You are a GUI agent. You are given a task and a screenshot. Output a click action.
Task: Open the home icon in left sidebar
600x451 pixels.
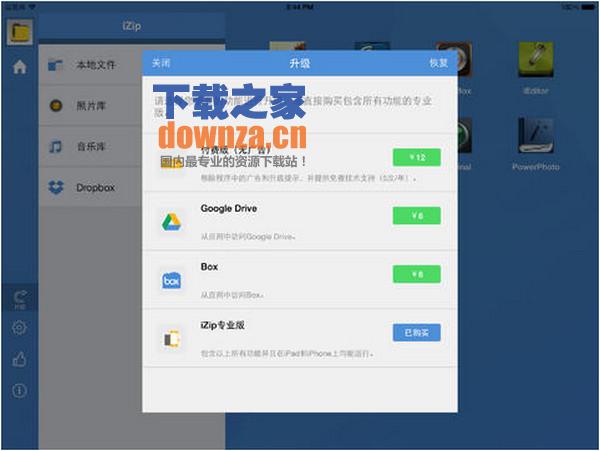tap(20, 67)
